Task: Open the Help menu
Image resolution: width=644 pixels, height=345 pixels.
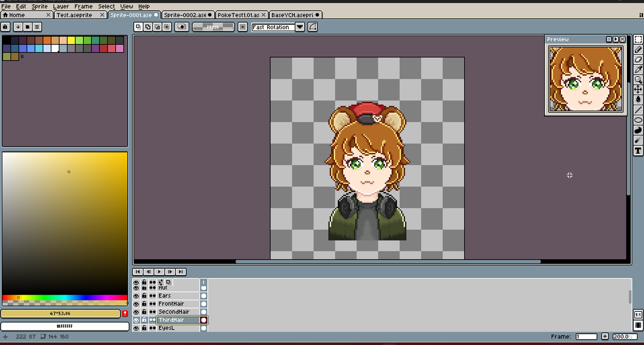Action: coord(144,6)
